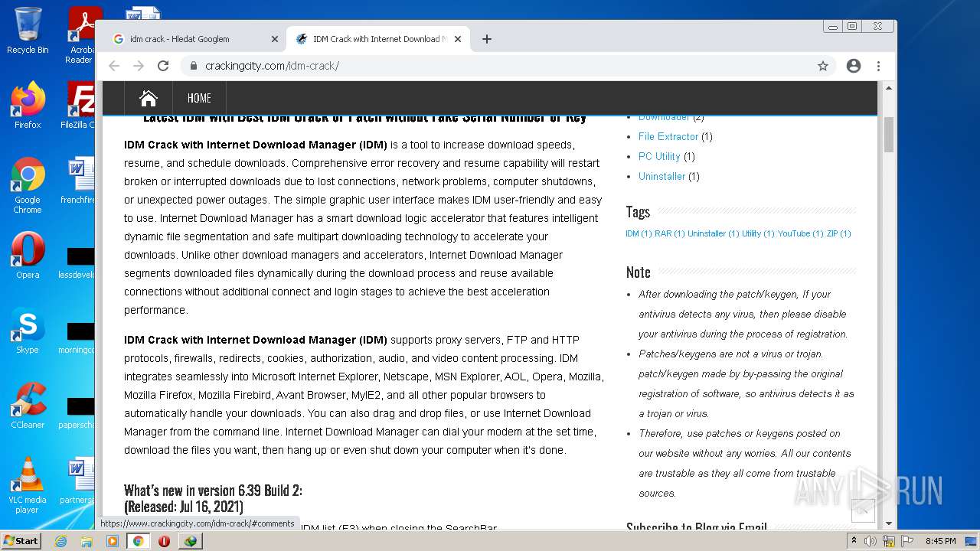The height and width of the screenshot is (551, 980).
Task: Open the PC Utility category link
Action: (x=659, y=156)
